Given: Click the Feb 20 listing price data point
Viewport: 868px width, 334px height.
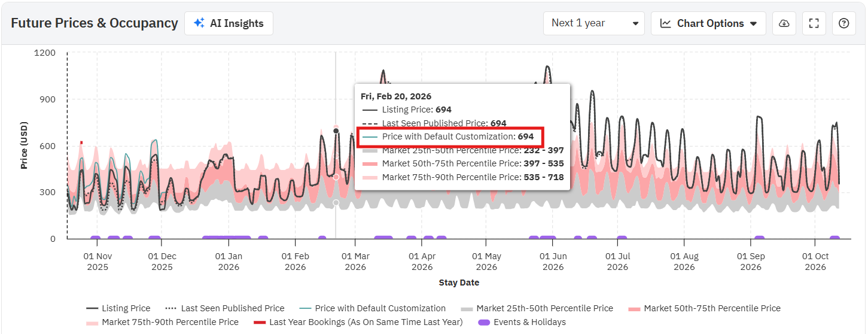Looking at the screenshot, I should coord(336,131).
